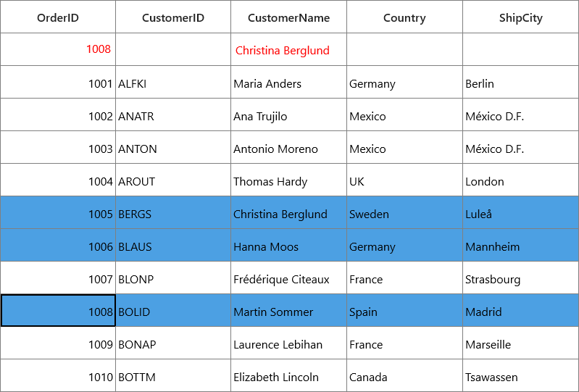The width and height of the screenshot is (579, 392).
Task: Click the Hanna Moos cell
Action: point(288,245)
